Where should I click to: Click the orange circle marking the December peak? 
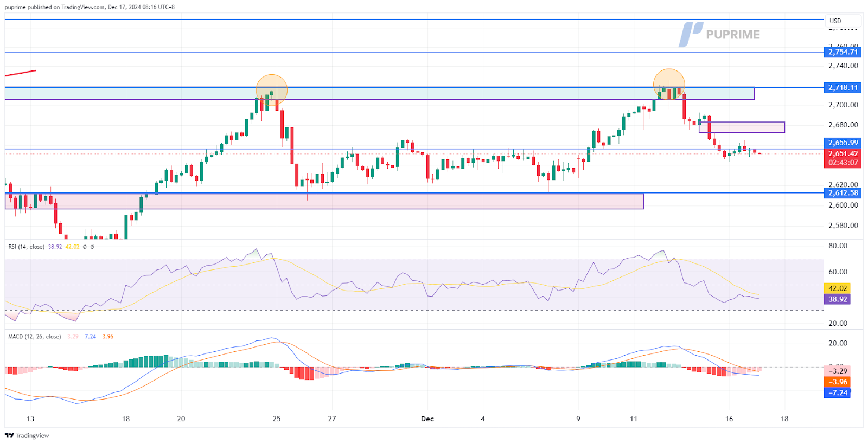pos(669,85)
